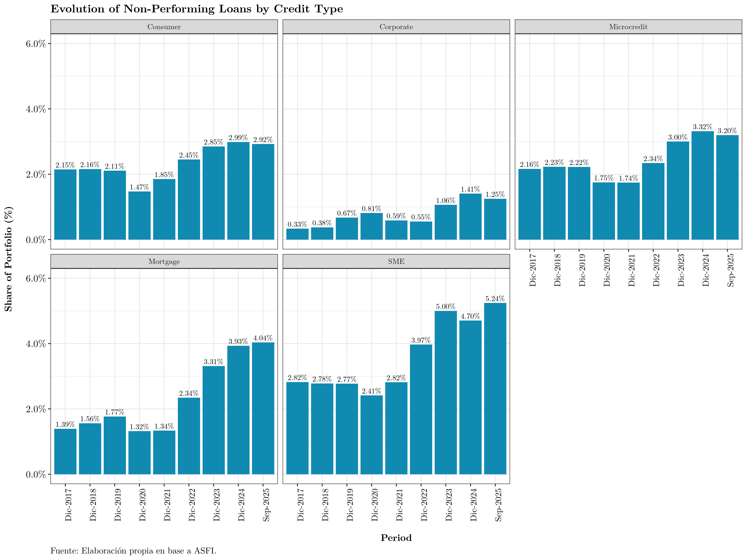Click the SME Sep-2025 bar labeled 5.24%
This screenshot has width=747, height=560.
[495, 388]
